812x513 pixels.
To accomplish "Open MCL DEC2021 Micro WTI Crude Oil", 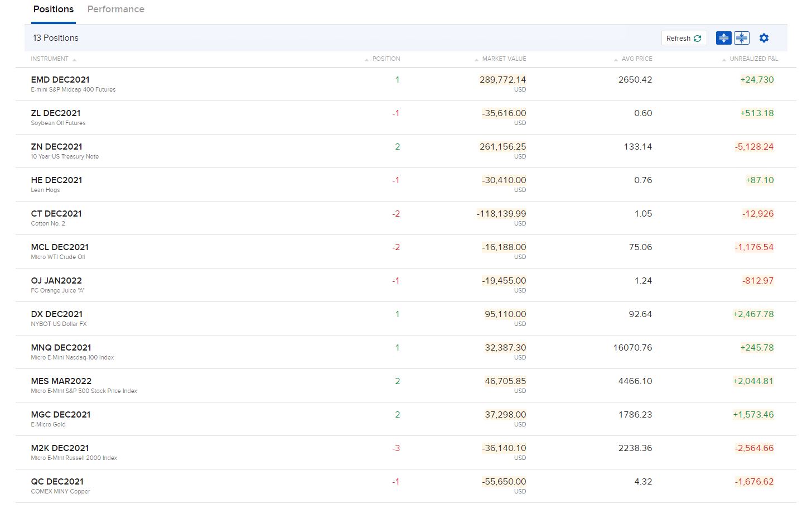I will pyautogui.click(x=60, y=247).
